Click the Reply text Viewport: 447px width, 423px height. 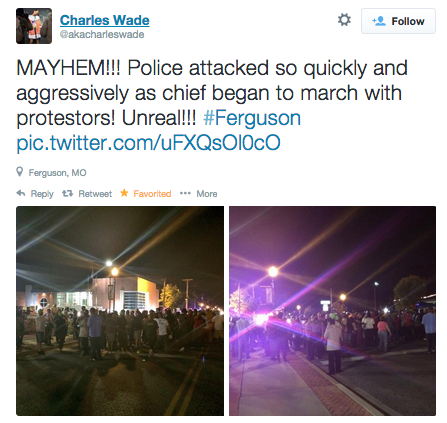[x=42, y=194]
